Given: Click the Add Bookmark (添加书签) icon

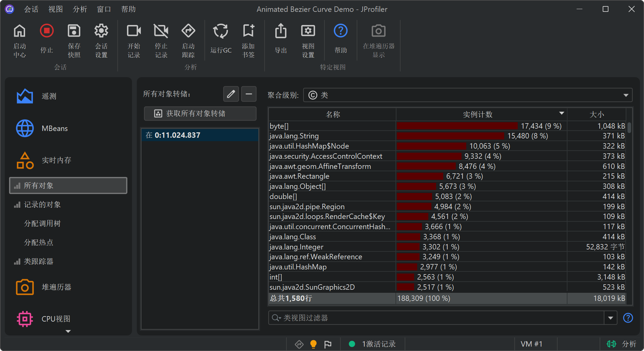Looking at the screenshot, I should click(248, 31).
